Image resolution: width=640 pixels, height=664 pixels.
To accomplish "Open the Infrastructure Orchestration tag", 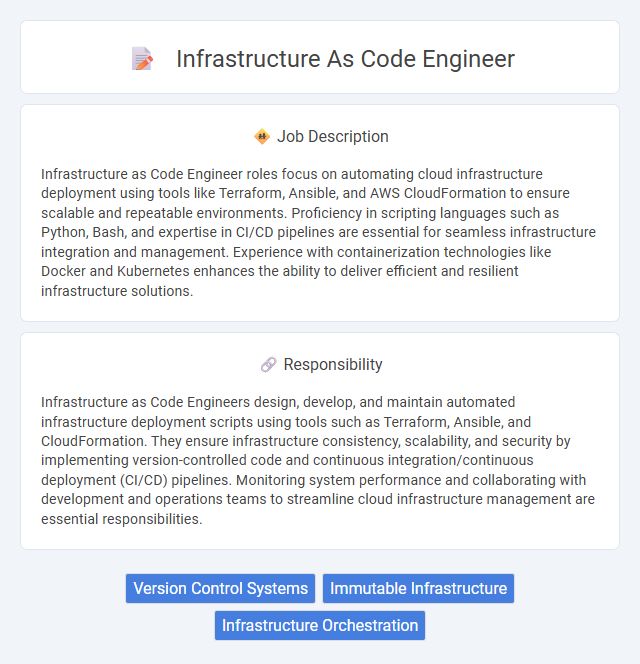I will pos(320,625).
